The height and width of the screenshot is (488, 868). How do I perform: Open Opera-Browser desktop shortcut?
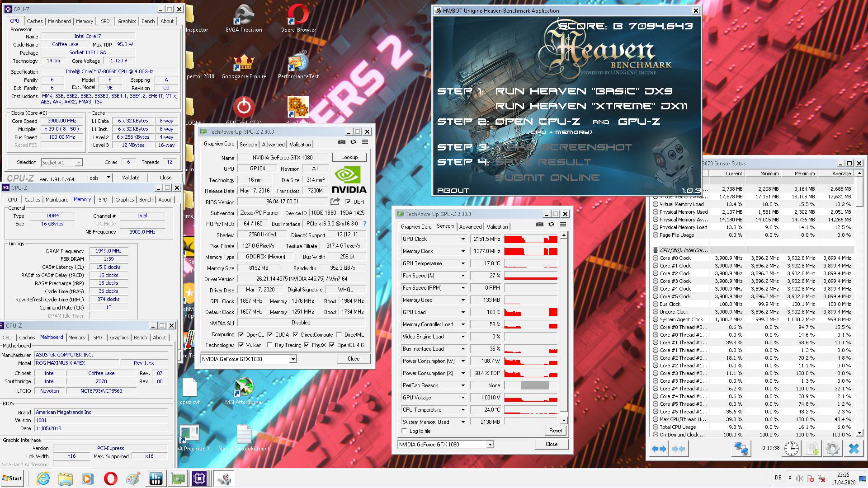tap(298, 19)
